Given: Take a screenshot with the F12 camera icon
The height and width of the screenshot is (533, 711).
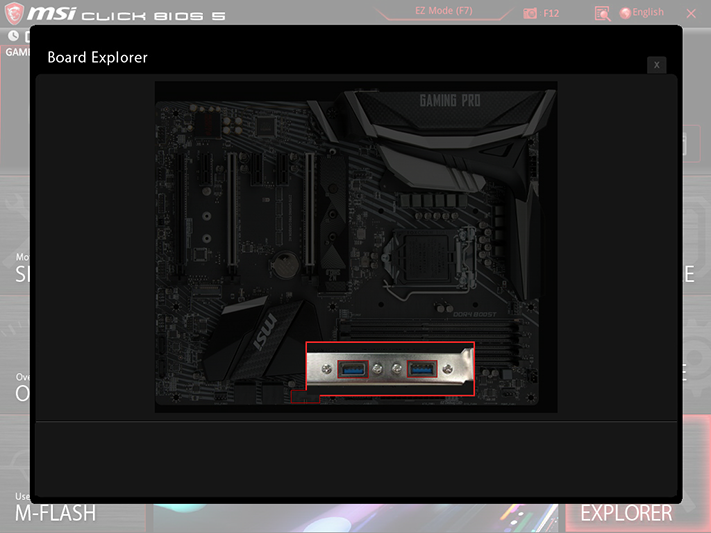Looking at the screenshot, I should coord(530,13).
